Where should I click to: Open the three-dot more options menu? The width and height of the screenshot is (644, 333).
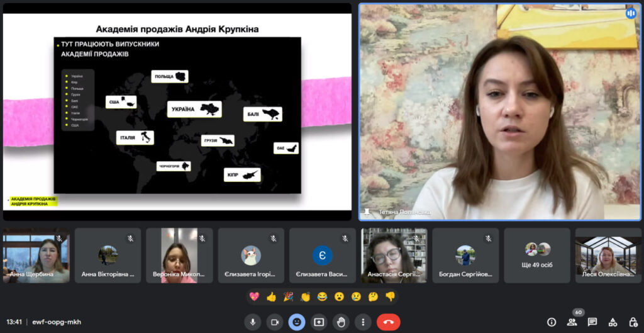coord(363,322)
